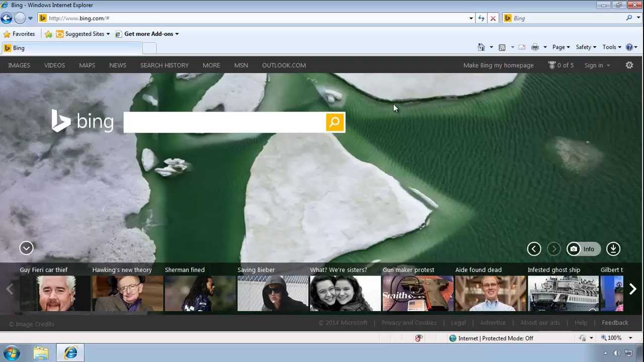Click the Bing logo
The height and width of the screenshot is (362, 644).
click(83, 122)
